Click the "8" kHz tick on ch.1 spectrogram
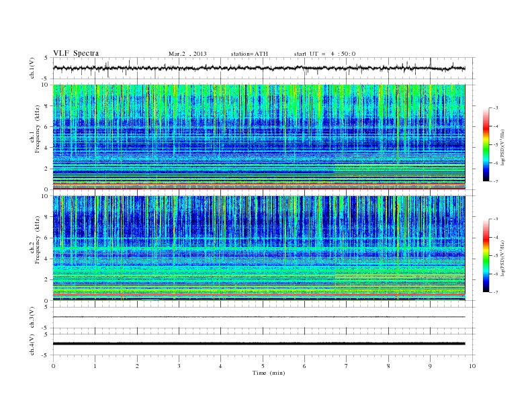The width and height of the screenshot is (532, 411). (47, 106)
